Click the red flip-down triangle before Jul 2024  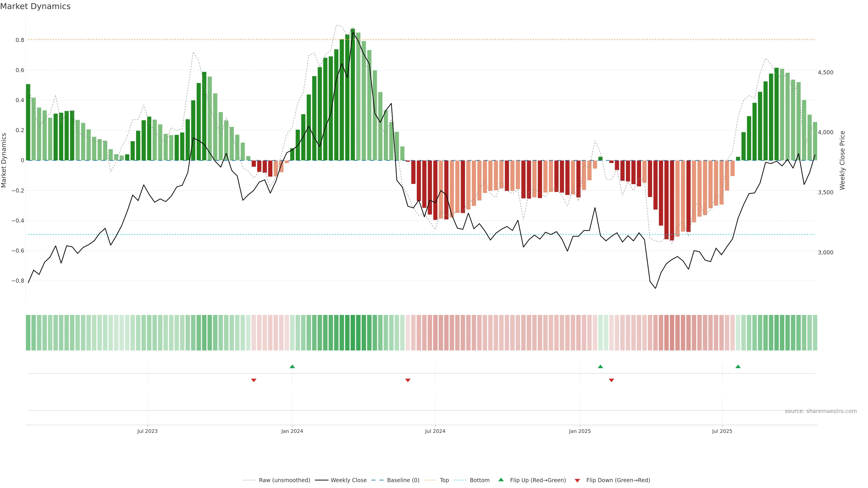[408, 380]
